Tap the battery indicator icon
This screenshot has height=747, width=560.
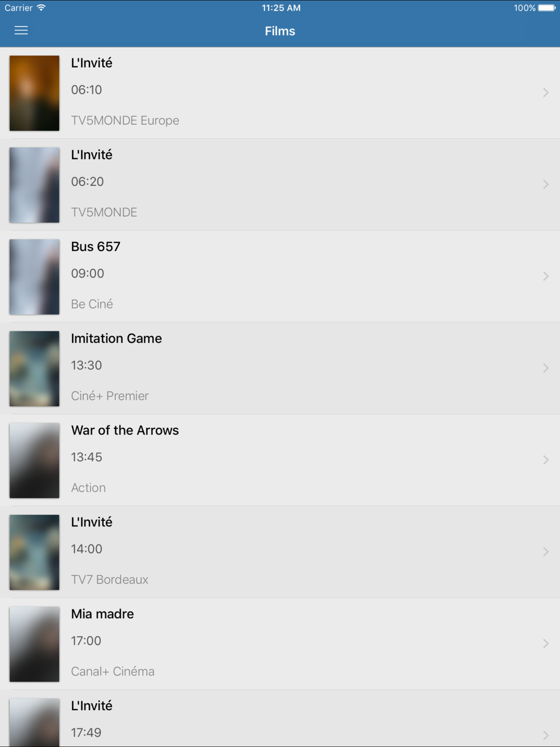point(547,8)
